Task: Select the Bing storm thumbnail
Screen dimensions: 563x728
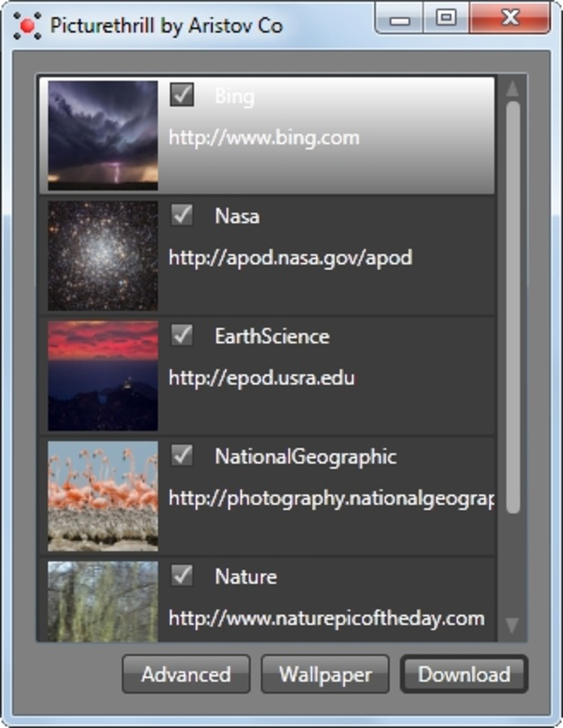Action: tap(103, 136)
